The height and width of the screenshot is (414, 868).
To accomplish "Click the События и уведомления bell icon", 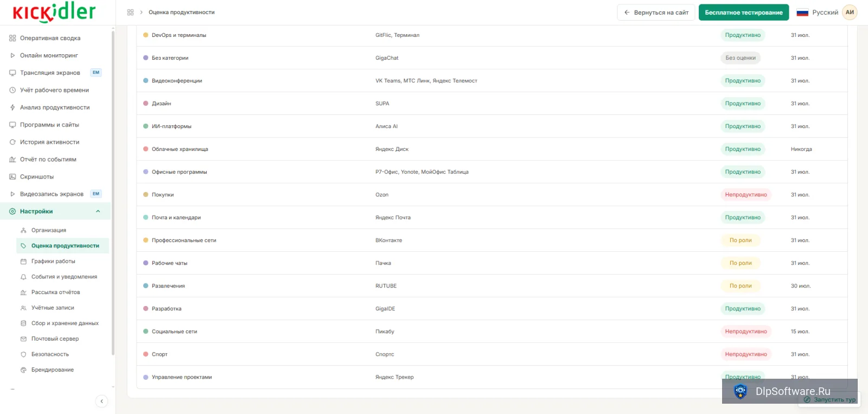I will (x=23, y=277).
